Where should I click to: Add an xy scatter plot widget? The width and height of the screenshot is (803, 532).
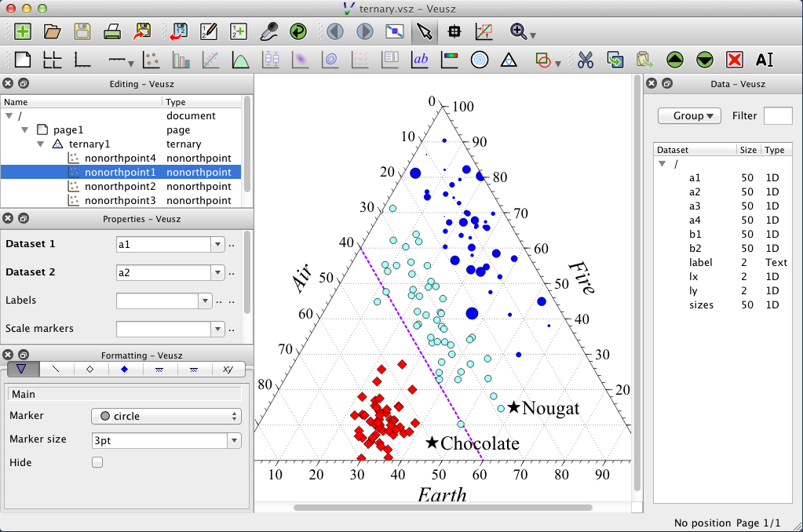pyautogui.click(x=151, y=60)
